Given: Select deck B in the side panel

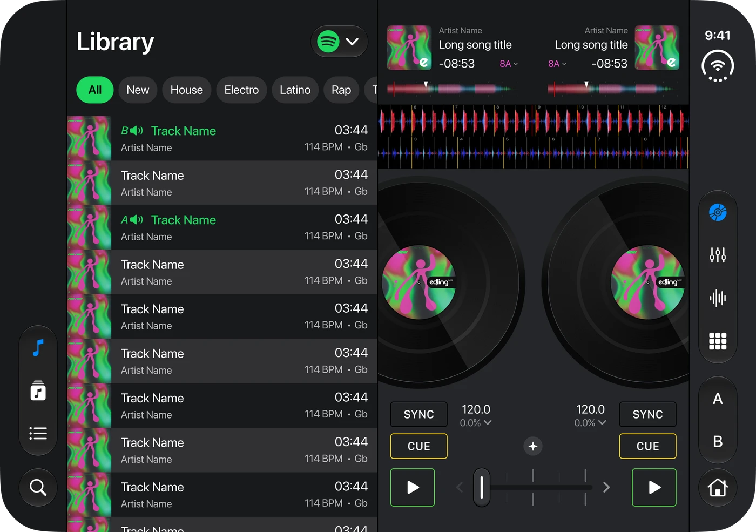Looking at the screenshot, I should pyautogui.click(x=718, y=442).
